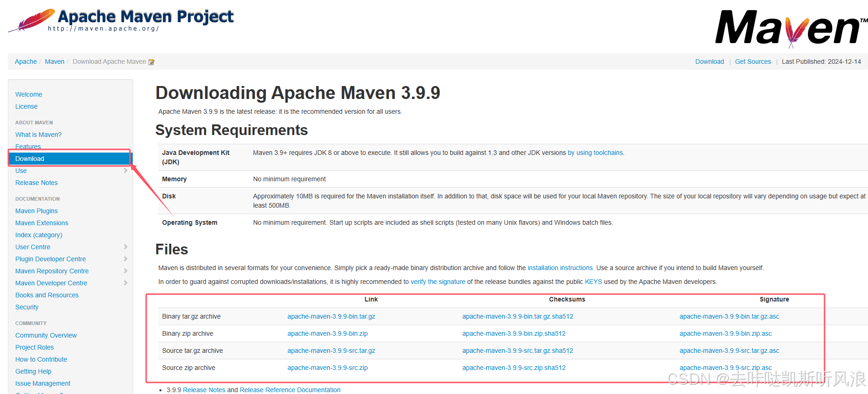Open How to Contribute link
The image size is (868, 394).
click(x=41, y=359)
